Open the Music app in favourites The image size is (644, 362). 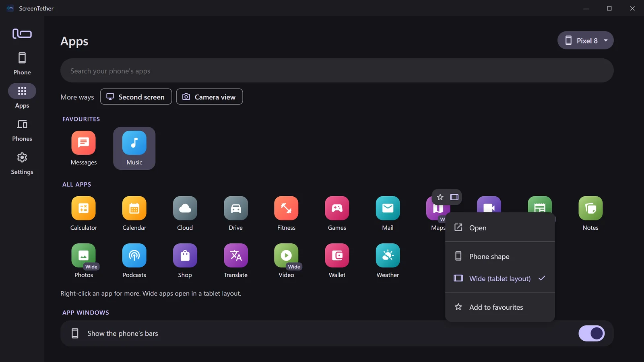[x=134, y=148]
